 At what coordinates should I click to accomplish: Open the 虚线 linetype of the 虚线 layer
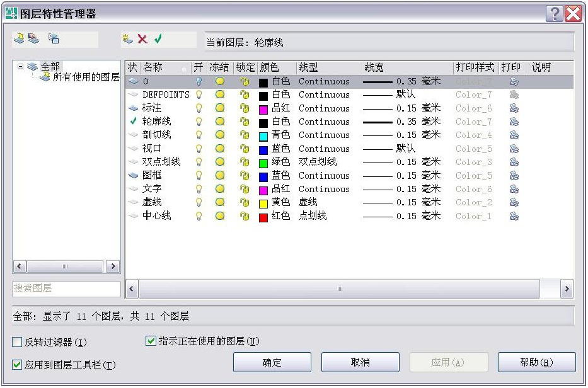(x=308, y=202)
